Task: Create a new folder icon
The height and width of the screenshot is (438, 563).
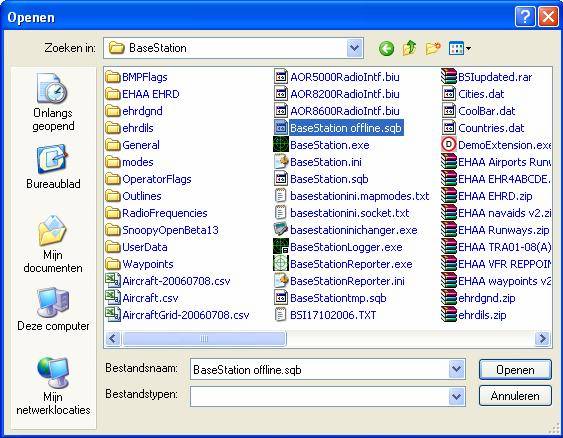Action: (x=433, y=48)
